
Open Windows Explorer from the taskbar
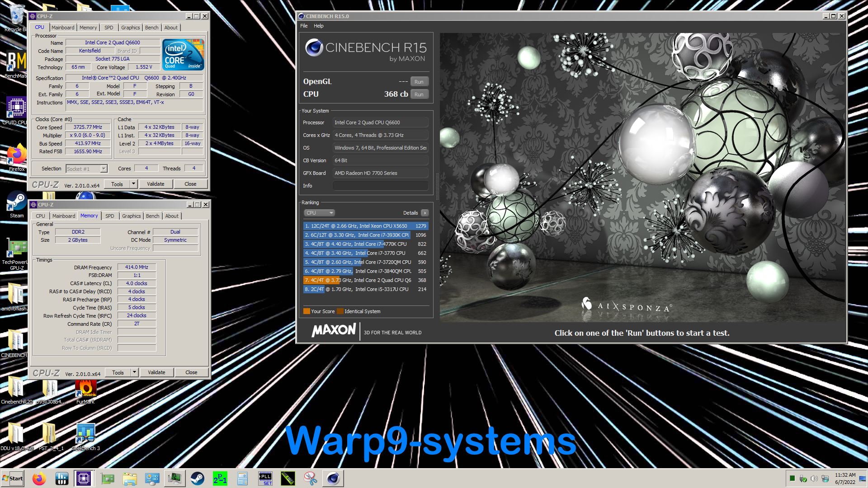(x=130, y=479)
